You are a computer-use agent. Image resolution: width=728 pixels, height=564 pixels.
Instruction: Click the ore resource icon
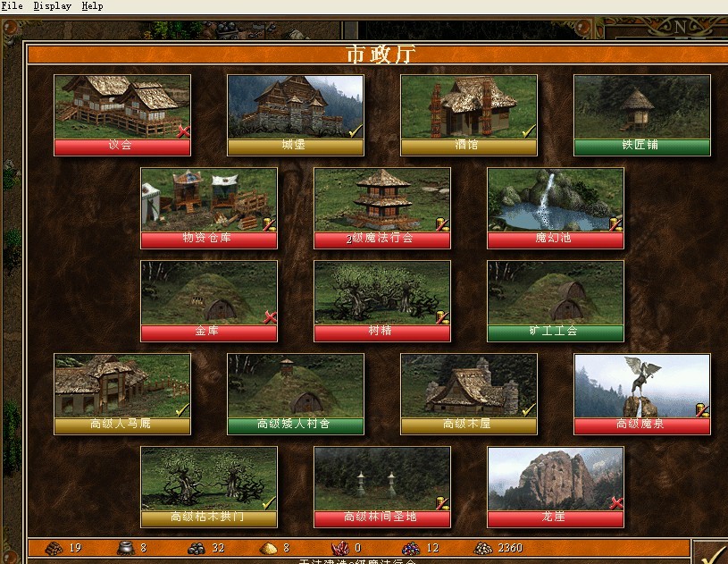pos(196,549)
